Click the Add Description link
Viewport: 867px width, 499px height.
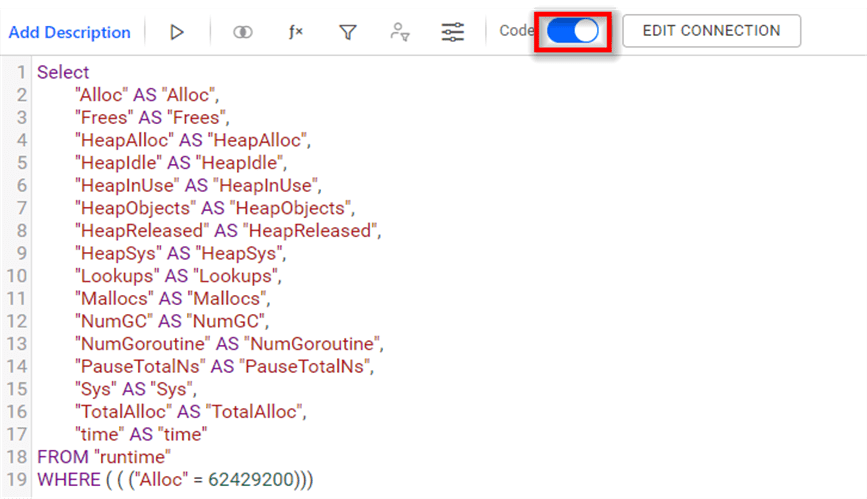click(x=70, y=32)
